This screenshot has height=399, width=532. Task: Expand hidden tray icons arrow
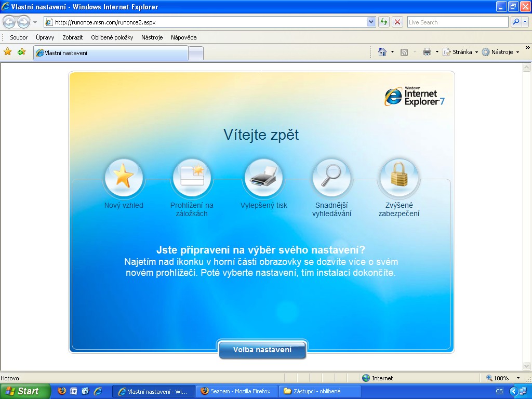coord(513,391)
